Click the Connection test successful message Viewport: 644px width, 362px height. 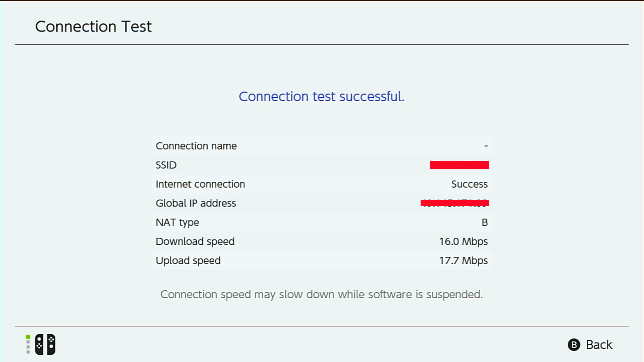pyautogui.click(x=321, y=97)
